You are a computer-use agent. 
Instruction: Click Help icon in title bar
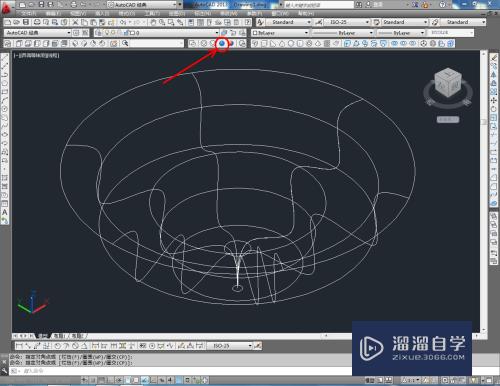[442, 5]
